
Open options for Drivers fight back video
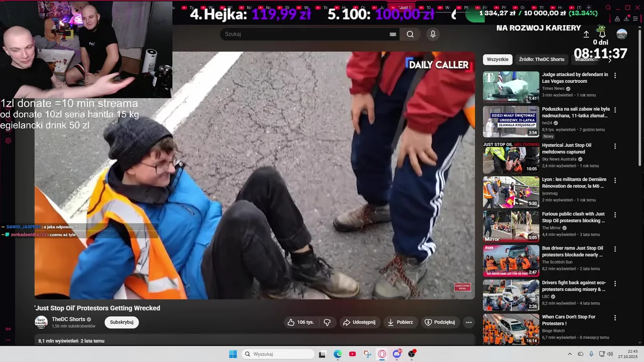[615, 284]
